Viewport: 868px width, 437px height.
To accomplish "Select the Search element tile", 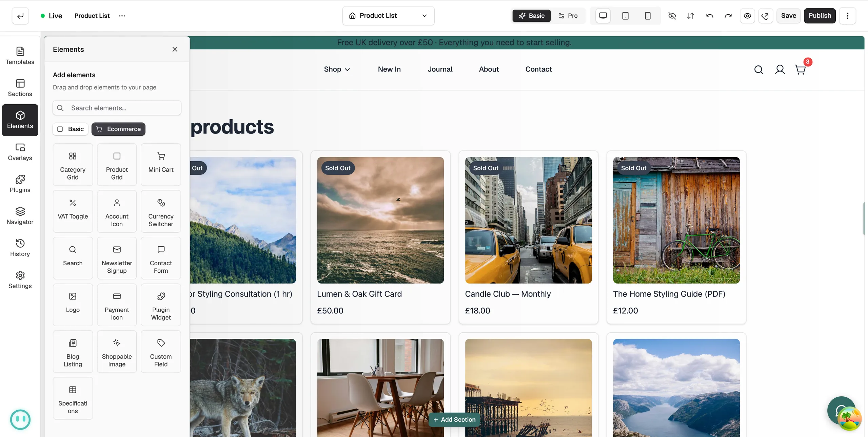I will [x=73, y=258].
